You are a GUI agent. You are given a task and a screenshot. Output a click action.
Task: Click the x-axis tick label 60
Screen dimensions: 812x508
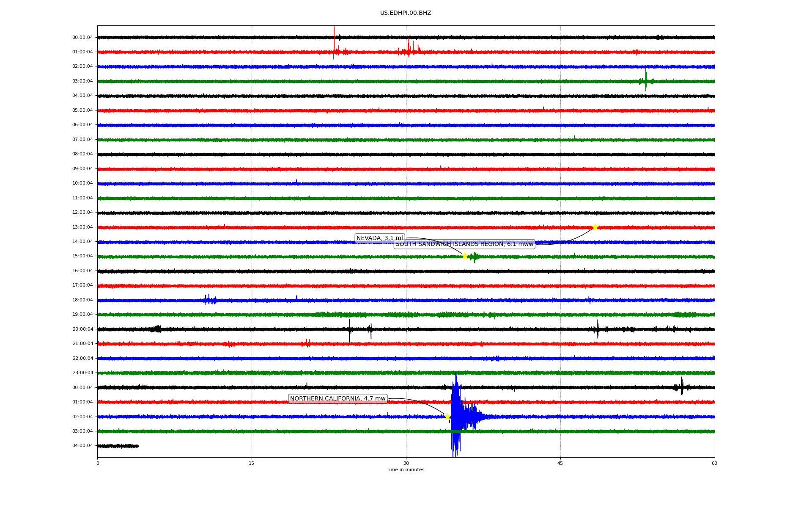tap(714, 463)
